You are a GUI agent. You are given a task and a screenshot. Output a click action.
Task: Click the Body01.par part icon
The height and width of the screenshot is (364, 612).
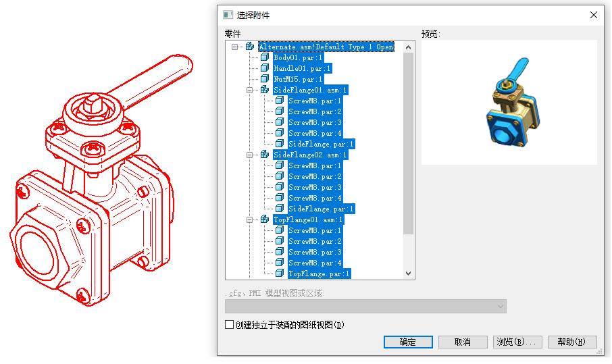point(265,57)
